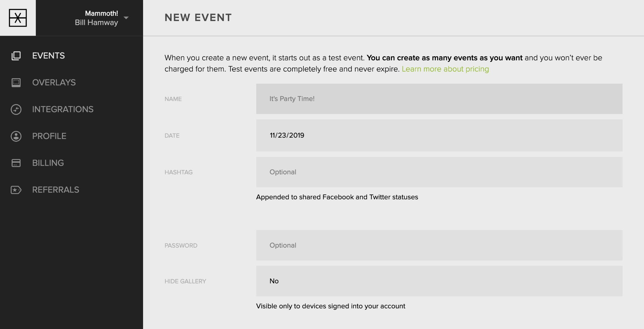
Task: Open the Overlays menu item
Action: (x=54, y=83)
